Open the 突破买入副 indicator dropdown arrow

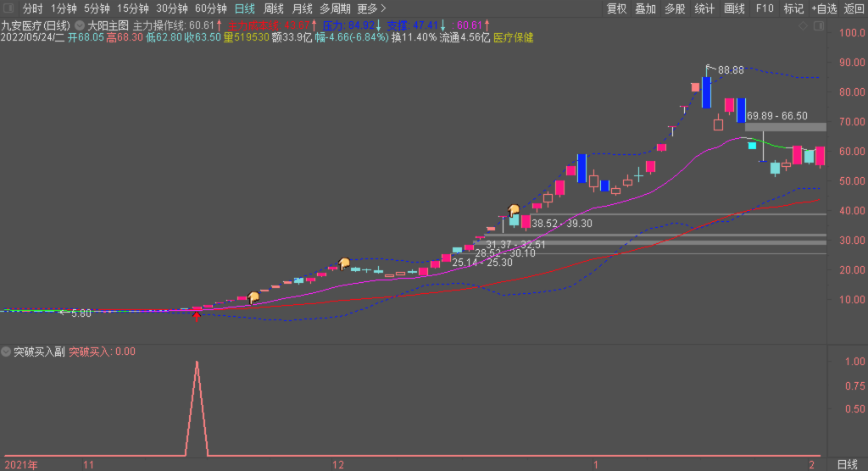click(x=7, y=352)
